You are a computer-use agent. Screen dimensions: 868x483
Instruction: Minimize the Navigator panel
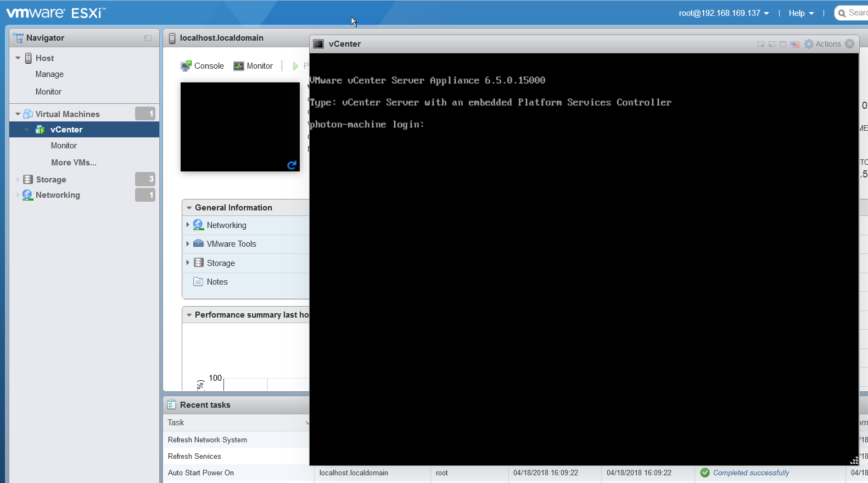click(x=148, y=38)
